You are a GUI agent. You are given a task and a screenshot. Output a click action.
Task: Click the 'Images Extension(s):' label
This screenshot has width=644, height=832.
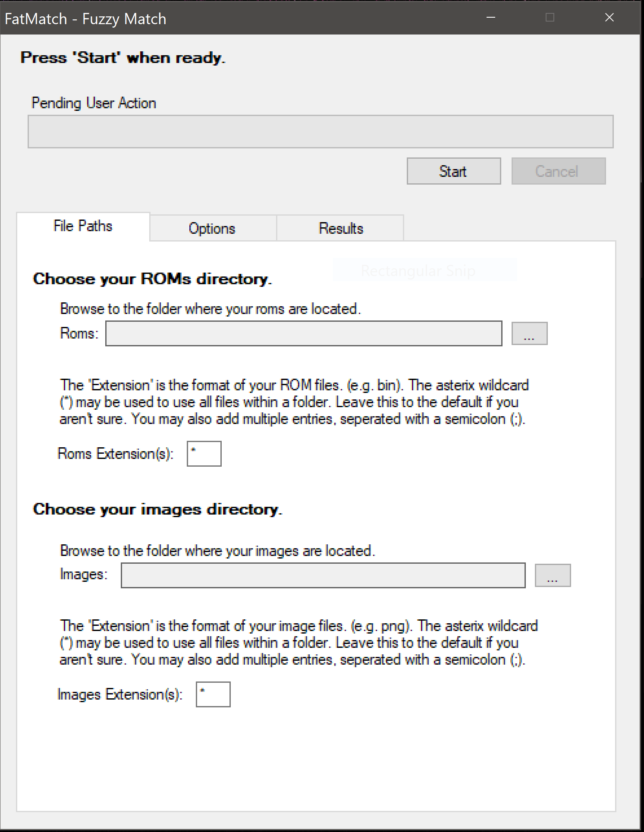(x=120, y=694)
